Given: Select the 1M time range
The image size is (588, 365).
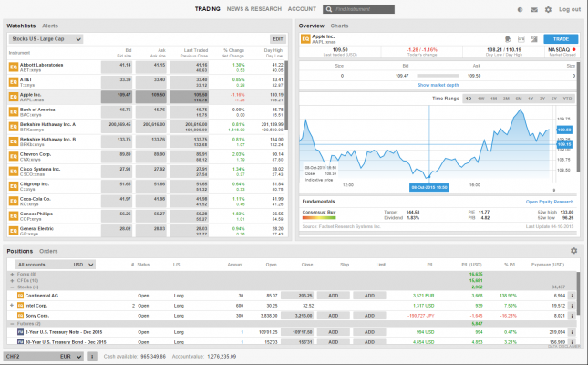Looking at the screenshot, I should coord(493,99).
